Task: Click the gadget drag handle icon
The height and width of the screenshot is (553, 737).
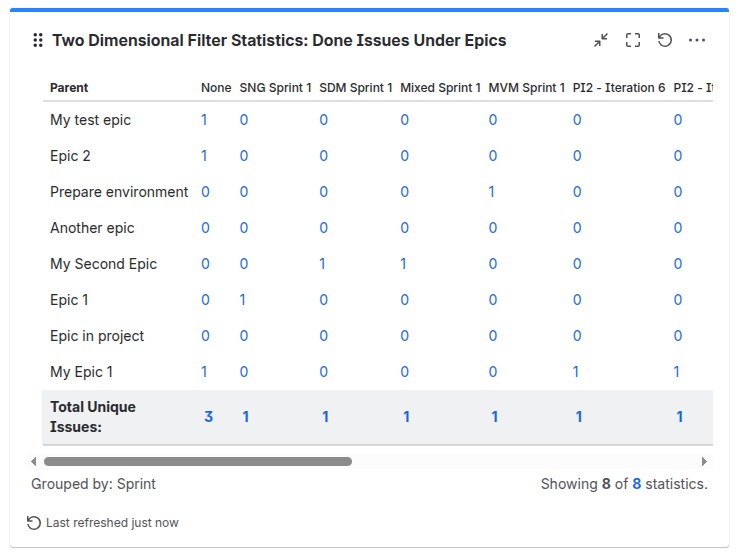Action: [x=38, y=40]
